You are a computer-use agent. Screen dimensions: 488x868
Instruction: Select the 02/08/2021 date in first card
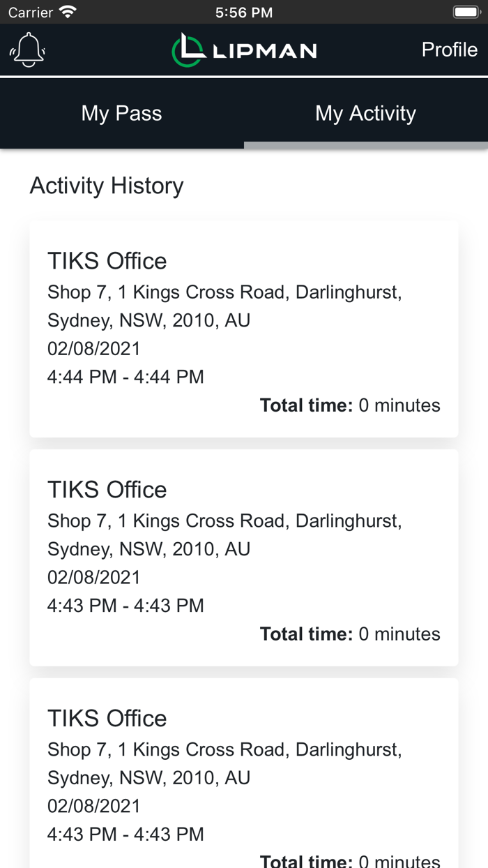pyautogui.click(x=94, y=348)
